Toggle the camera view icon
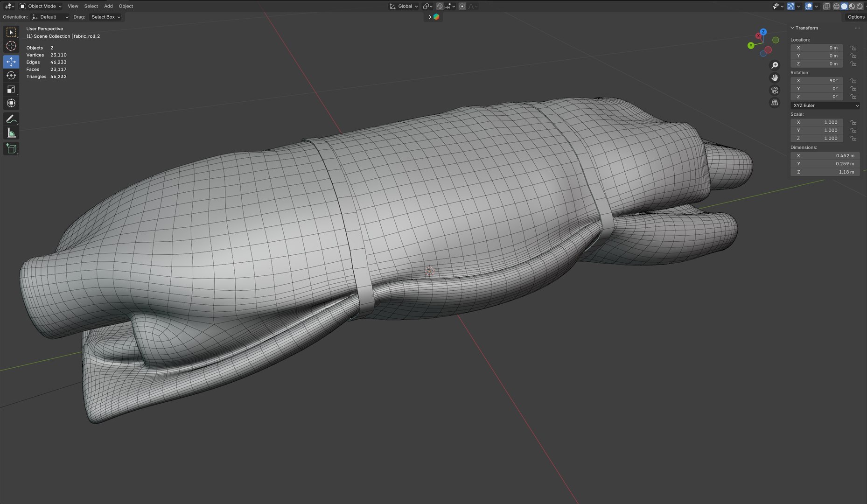 coord(775,90)
